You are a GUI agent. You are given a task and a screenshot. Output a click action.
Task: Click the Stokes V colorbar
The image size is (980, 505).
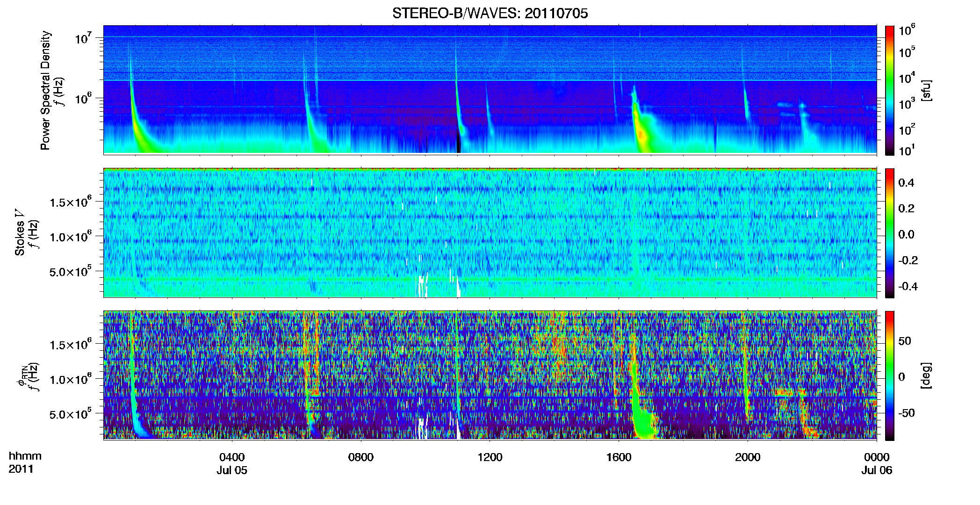pos(890,233)
